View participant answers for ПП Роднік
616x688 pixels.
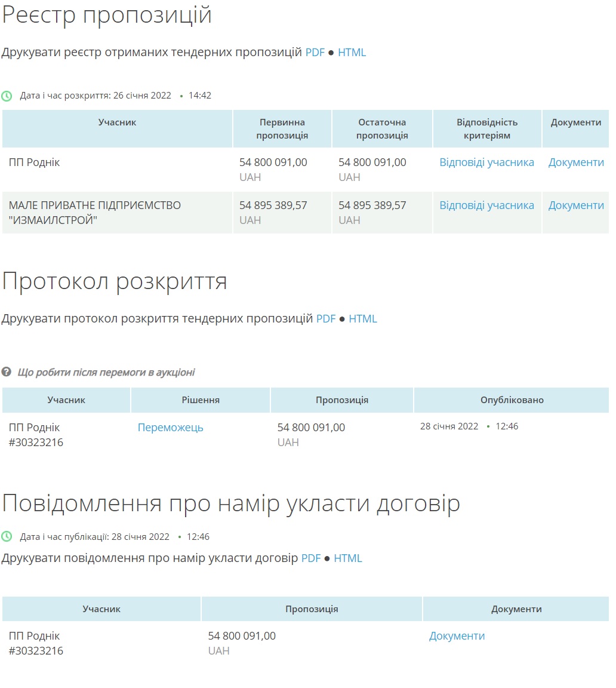pos(486,162)
